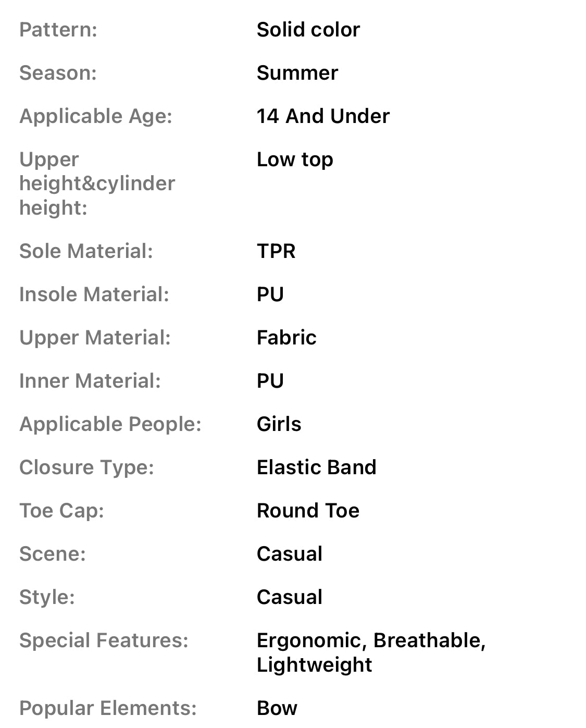Click the Applicable Age label

coord(96,116)
